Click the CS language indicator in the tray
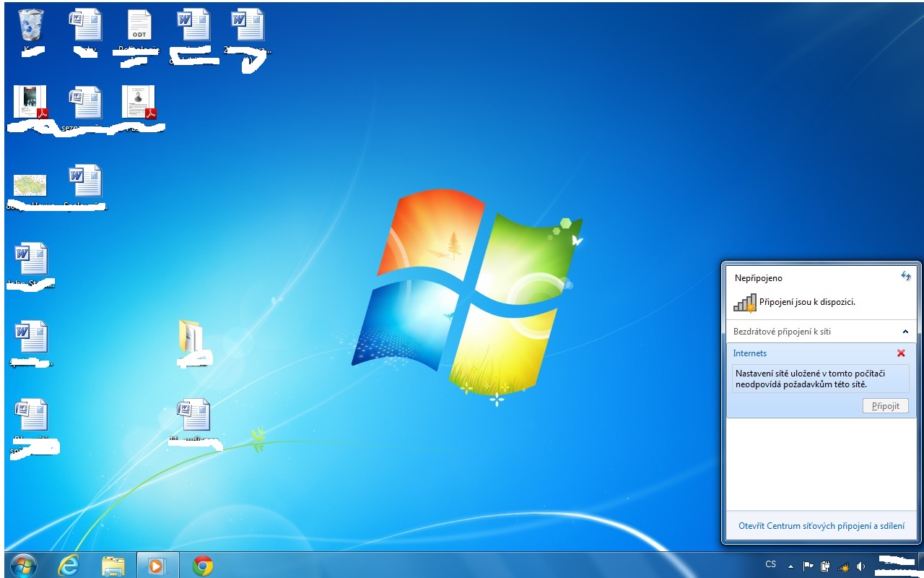 point(771,564)
